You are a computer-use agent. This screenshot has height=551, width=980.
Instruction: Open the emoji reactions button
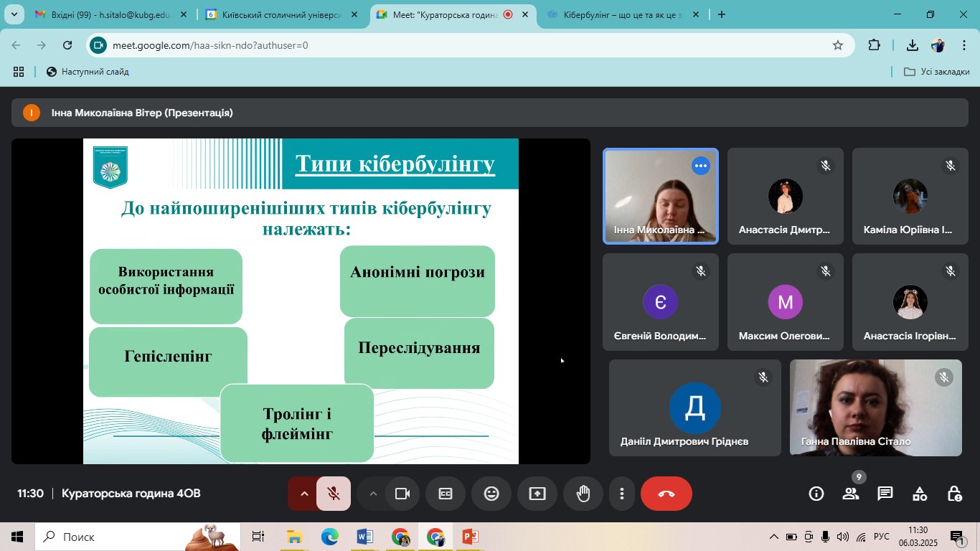[491, 494]
